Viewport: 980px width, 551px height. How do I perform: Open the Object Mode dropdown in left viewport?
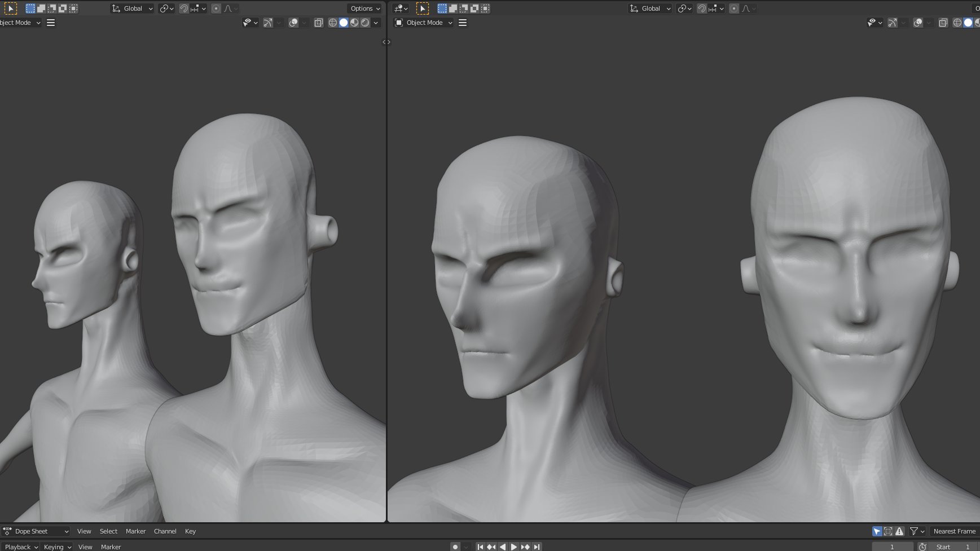click(20, 23)
